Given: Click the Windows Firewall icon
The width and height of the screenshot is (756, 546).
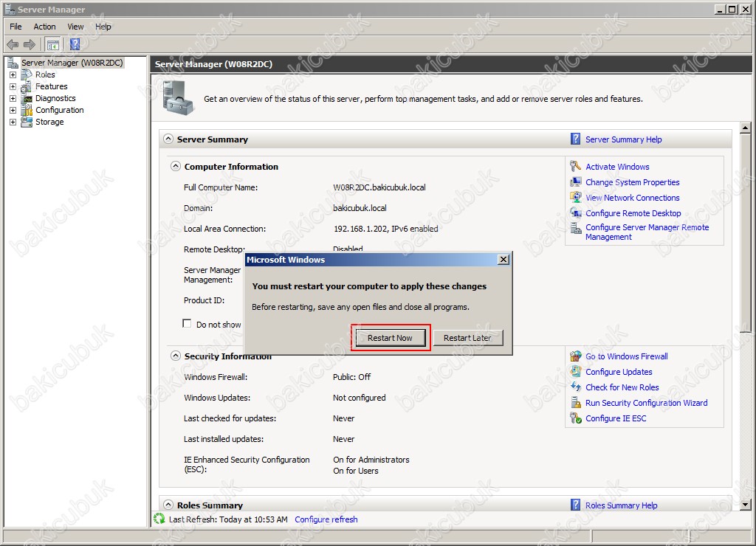Looking at the screenshot, I should (x=576, y=356).
